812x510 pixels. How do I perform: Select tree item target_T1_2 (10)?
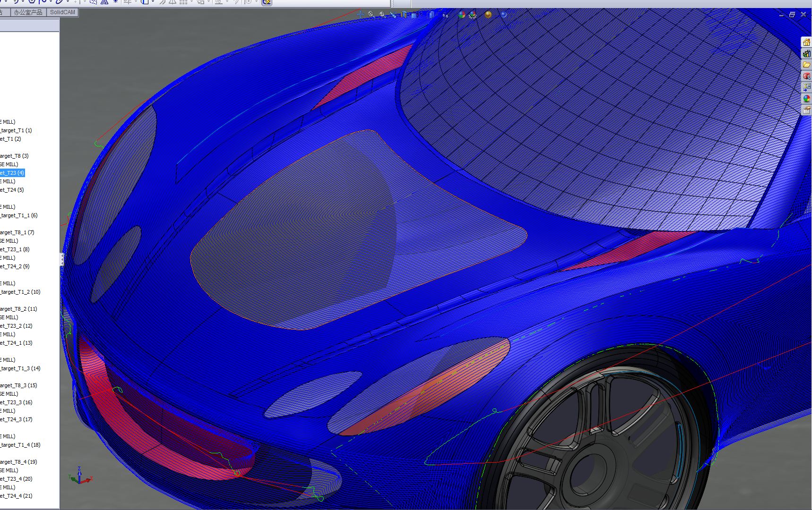(x=20, y=292)
